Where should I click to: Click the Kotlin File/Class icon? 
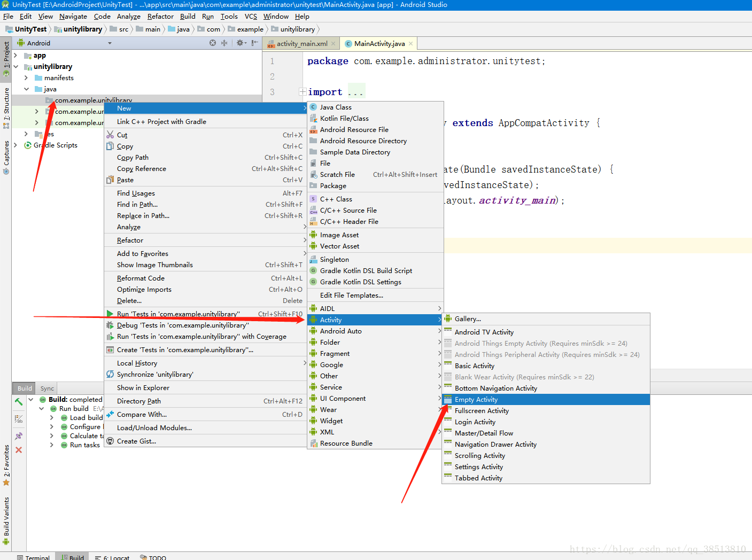313,118
